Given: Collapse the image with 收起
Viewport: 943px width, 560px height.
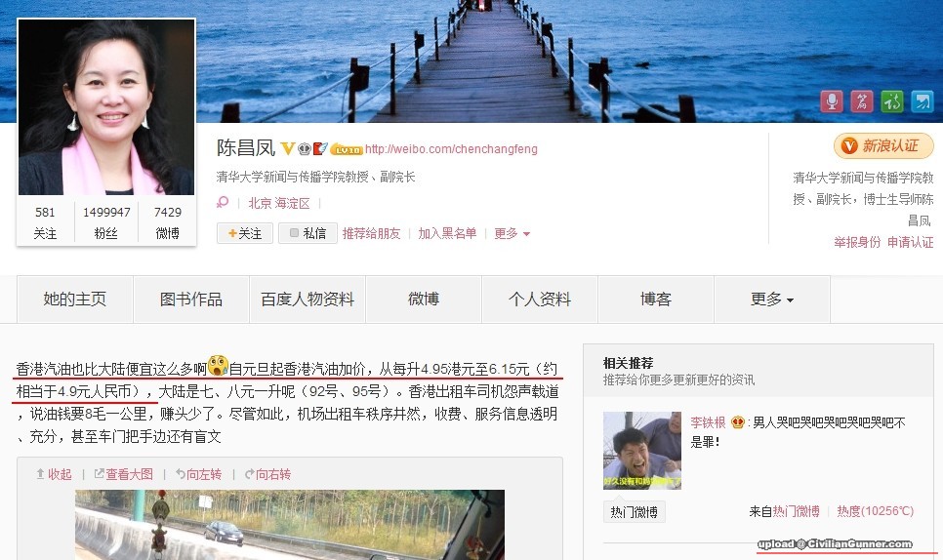Looking at the screenshot, I should click(x=54, y=474).
